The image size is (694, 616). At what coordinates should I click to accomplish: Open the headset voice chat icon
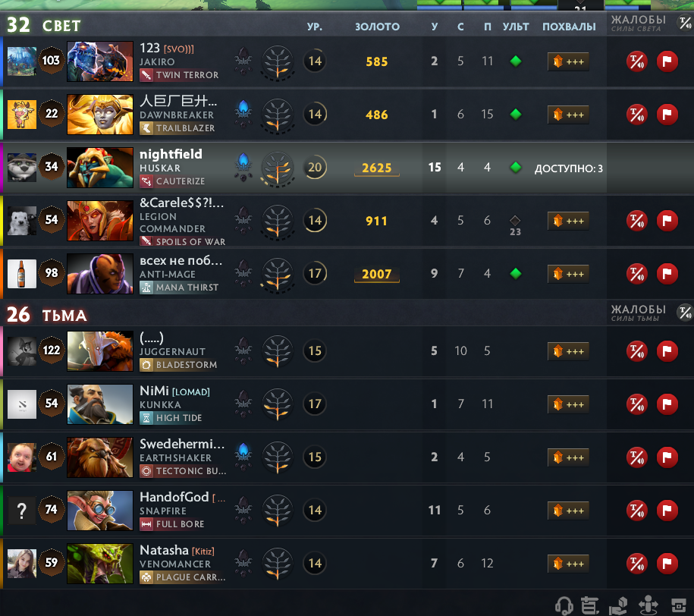tap(564, 605)
